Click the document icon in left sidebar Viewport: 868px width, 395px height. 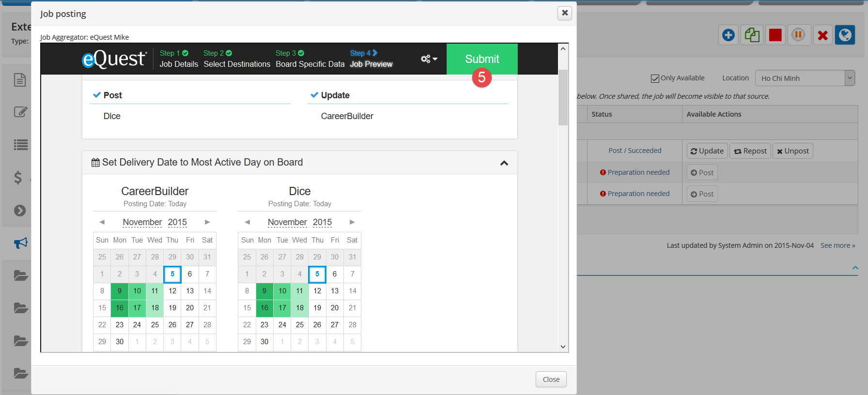[20, 80]
